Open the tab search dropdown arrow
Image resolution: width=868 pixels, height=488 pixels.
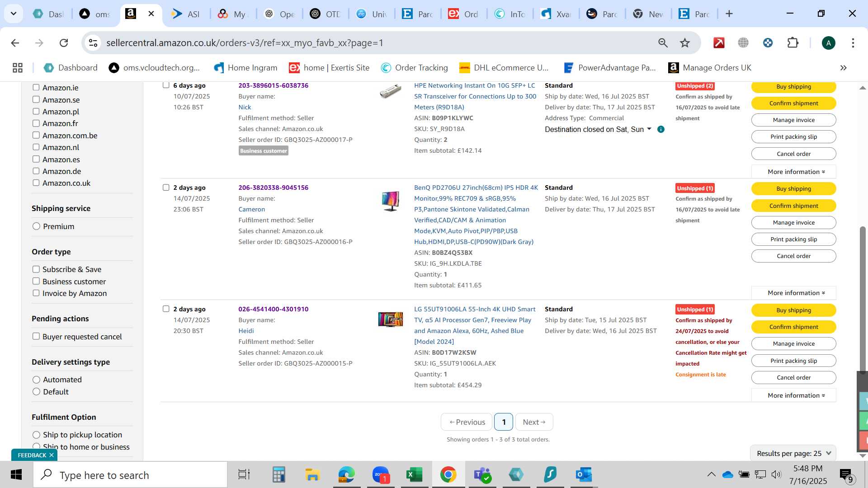coord(14,14)
